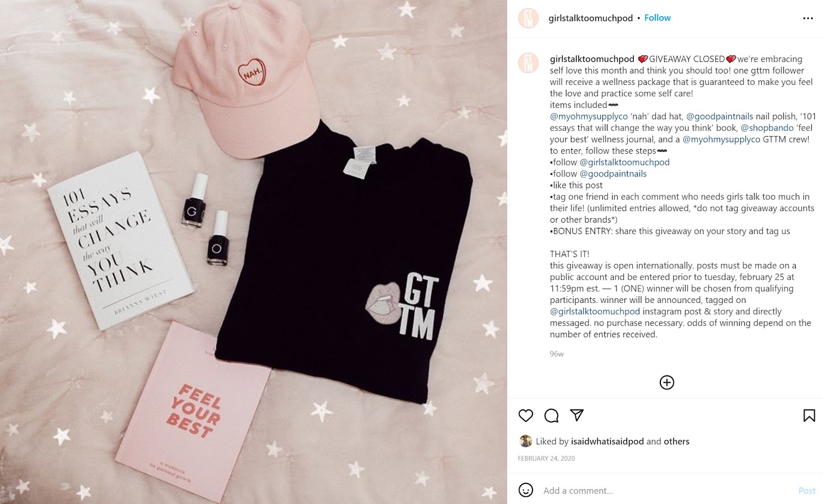Open comments with the speech bubble icon

click(x=551, y=416)
